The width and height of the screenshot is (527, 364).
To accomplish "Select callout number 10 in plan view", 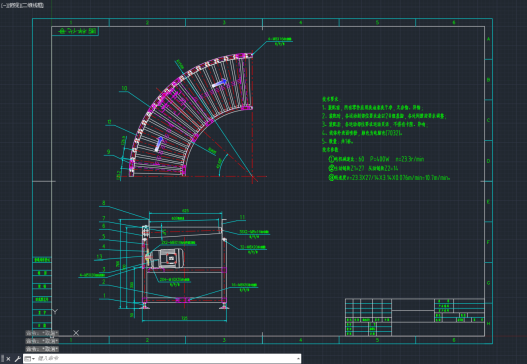I will click(124, 88).
